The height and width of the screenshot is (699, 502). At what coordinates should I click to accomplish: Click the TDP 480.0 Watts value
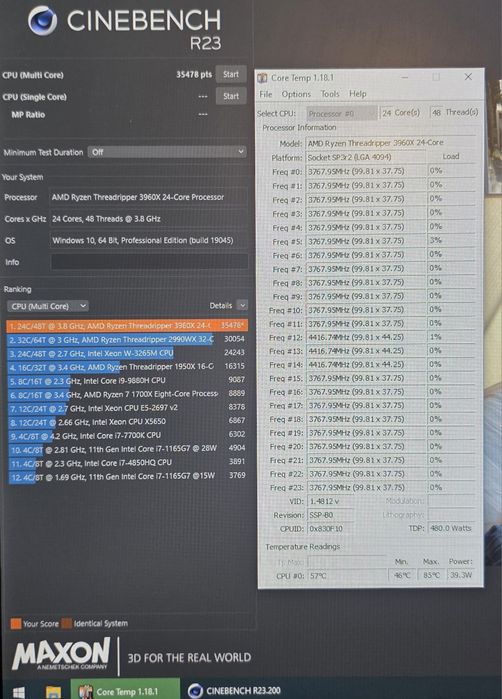click(451, 528)
